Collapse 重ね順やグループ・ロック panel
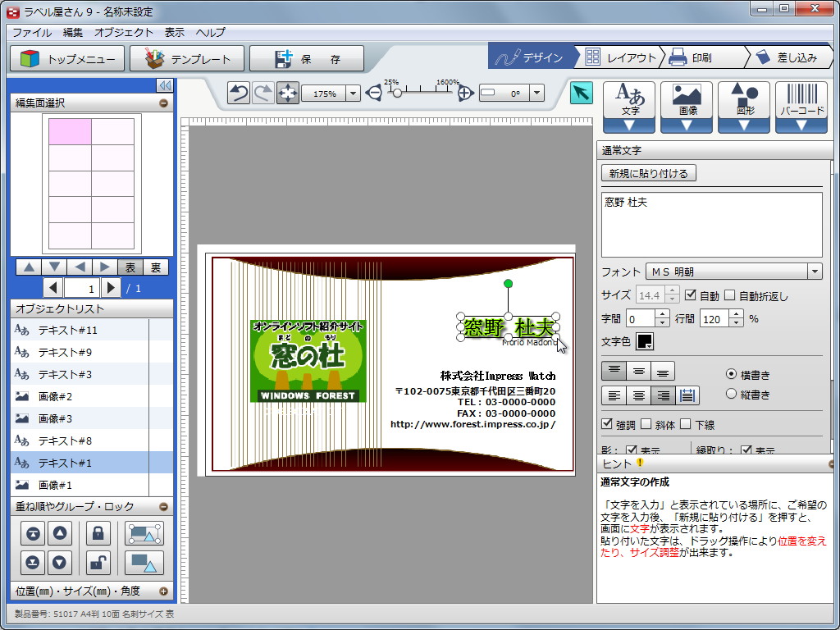 pos(163,506)
